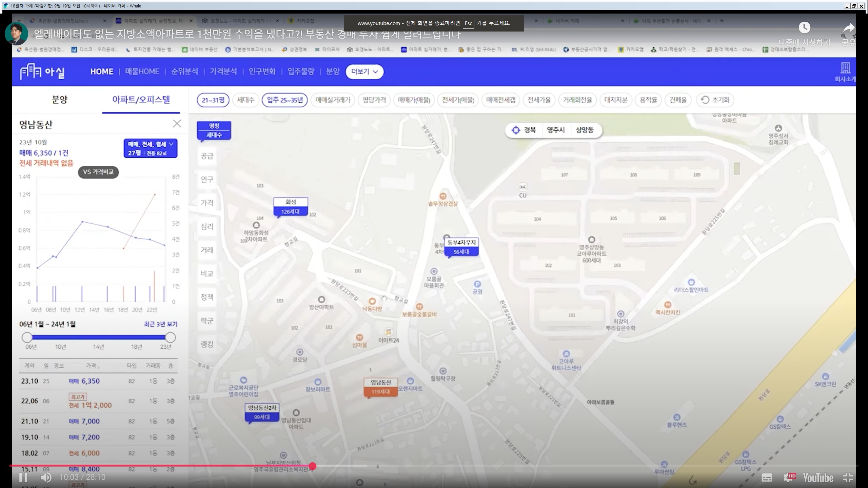Click the Watch Later clock icon

coord(804,28)
